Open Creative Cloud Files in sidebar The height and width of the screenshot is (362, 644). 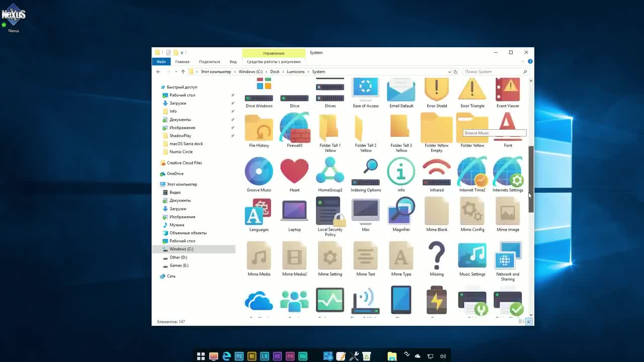pos(184,162)
